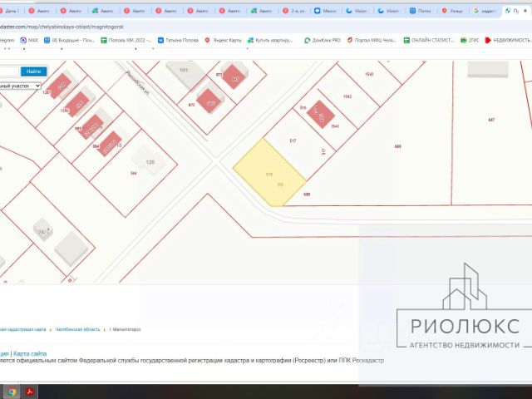Switch to the Дача browser tab
This screenshot has width=532, height=399.
9,11
